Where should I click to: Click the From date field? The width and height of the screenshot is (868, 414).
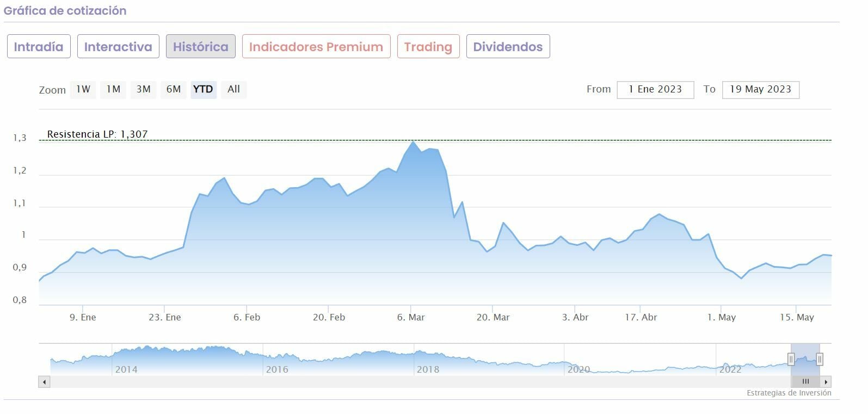[655, 90]
